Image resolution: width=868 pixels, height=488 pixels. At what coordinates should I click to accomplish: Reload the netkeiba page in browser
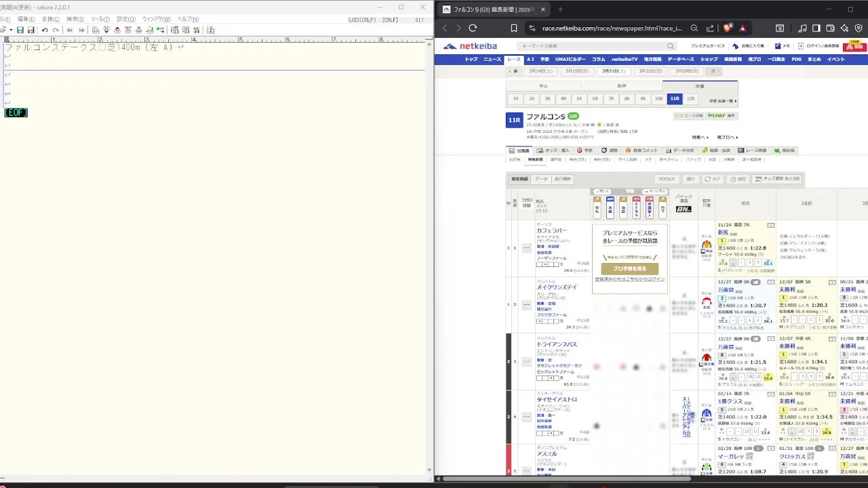click(473, 28)
